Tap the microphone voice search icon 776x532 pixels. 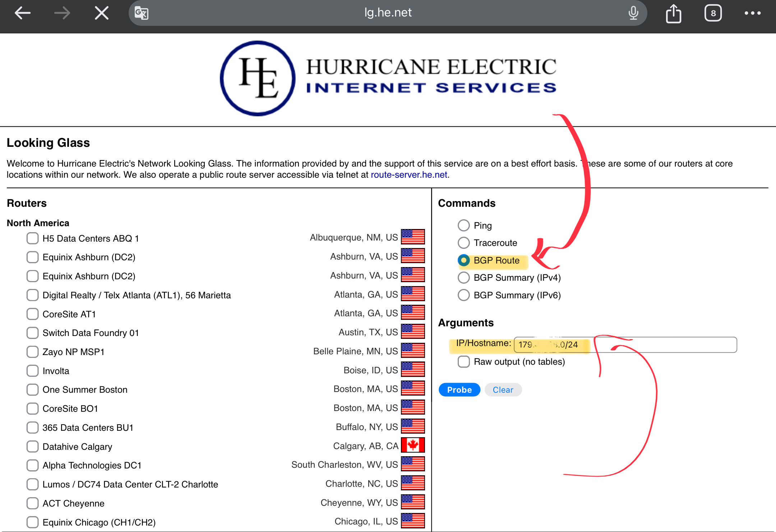tap(633, 13)
